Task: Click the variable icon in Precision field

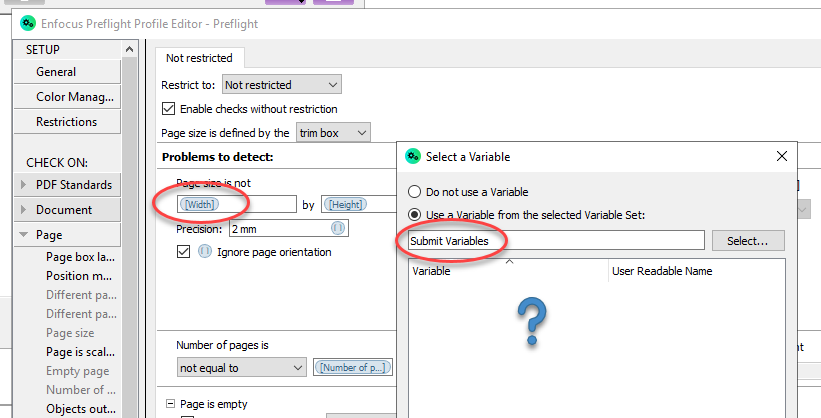Action: tap(339, 229)
